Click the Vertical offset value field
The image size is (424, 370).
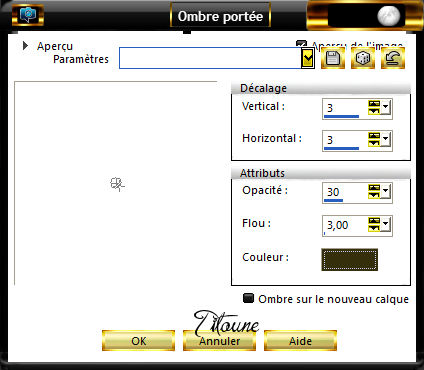click(x=345, y=108)
